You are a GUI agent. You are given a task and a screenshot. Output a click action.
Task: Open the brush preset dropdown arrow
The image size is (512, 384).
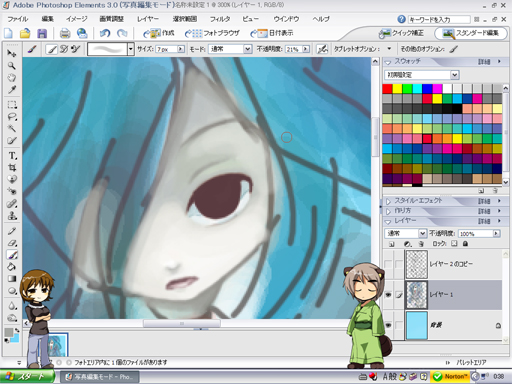[131, 49]
